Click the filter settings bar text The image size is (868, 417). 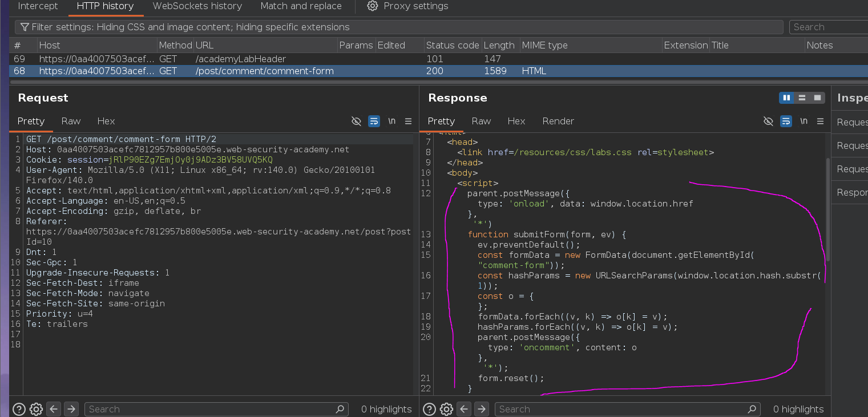coord(191,27)
